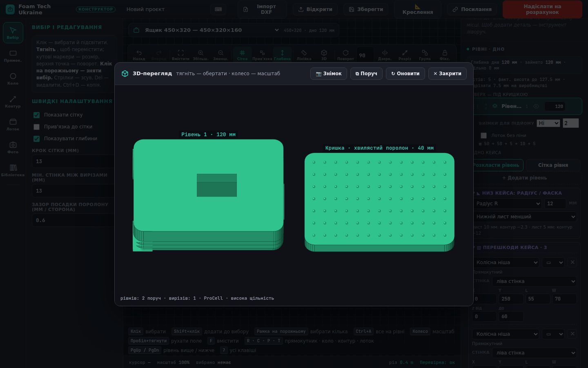This screenshot has height=368, width=588.
Task: Click the Поруч button in 3D preview
Action: [366, 74]
